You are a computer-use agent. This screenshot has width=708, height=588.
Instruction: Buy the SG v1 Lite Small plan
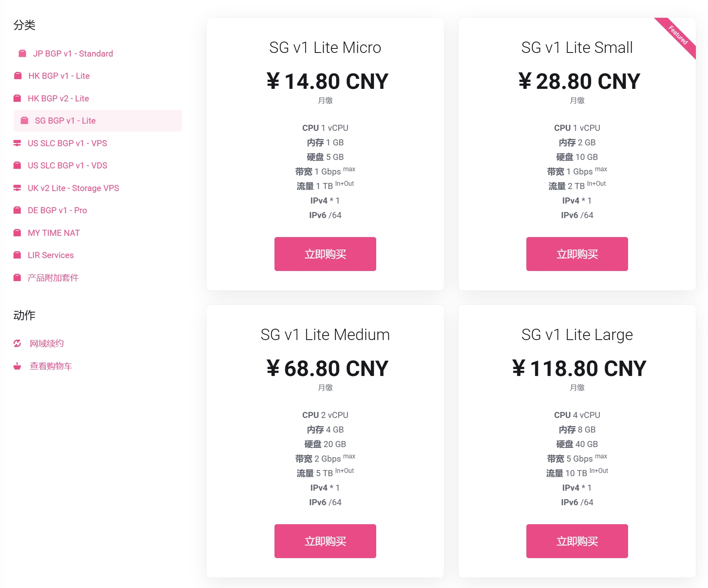tap(577, 254)
